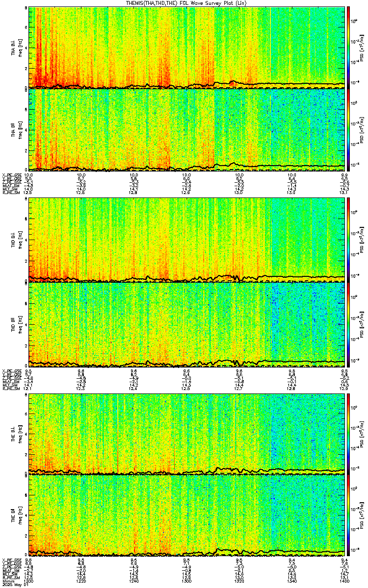The height and width of the screenshot is (588, 368).
Task: Click the THEMIS FGL Wave Survey Plot title
Action: tap(187, 3)
